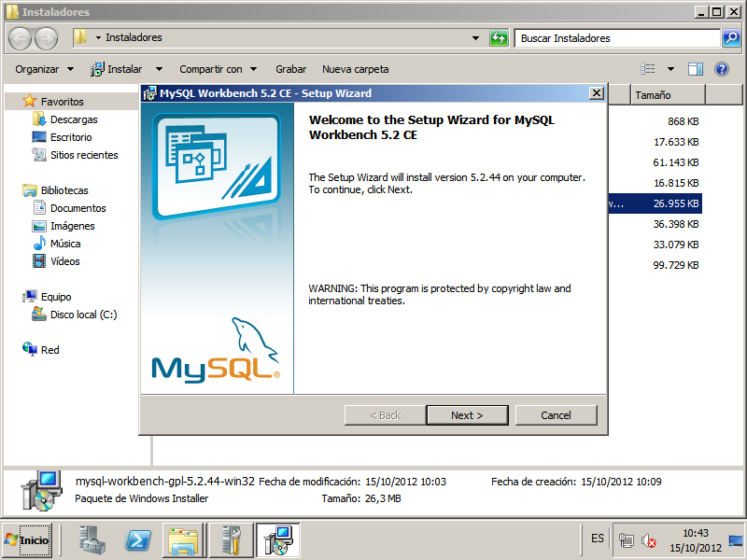Screen dimensions: 747x560
Task: Open the Vídeos library
Action: (65, 261)
